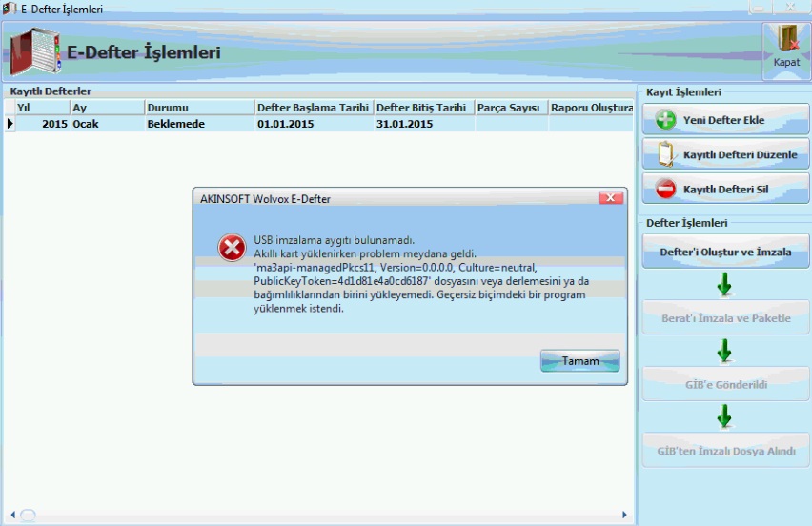Sort by the Ay column header
The height and width of the screenshot is (526, 812).
(107, 108)
